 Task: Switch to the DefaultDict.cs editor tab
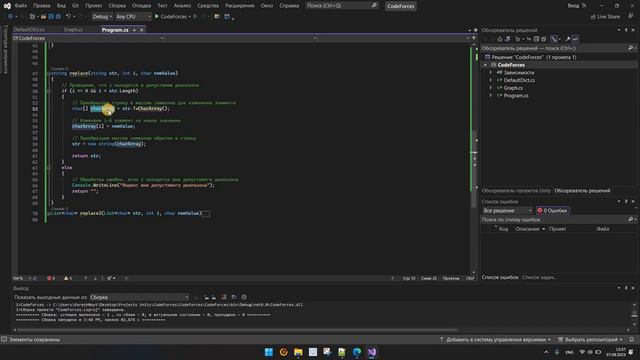29,30
